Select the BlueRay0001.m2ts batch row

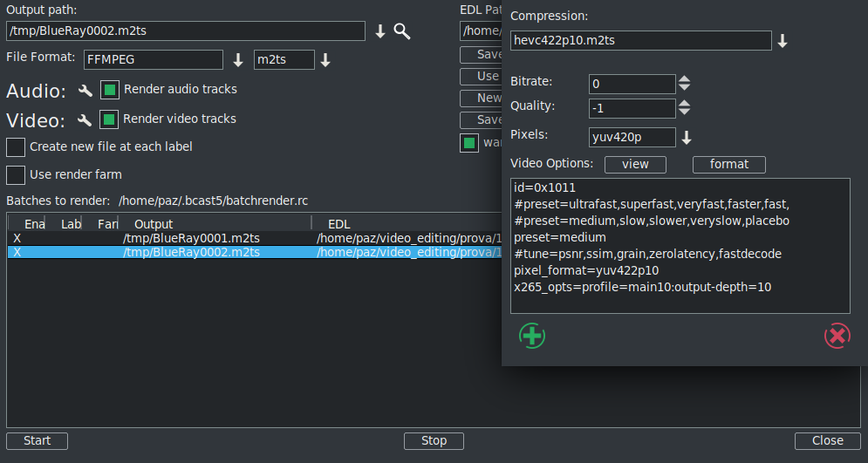[x=192, y=238]
